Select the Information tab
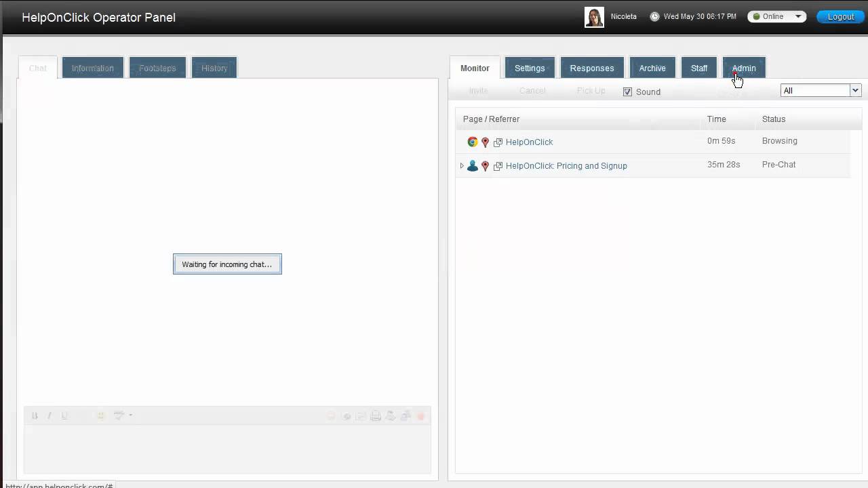 point(93,68)
